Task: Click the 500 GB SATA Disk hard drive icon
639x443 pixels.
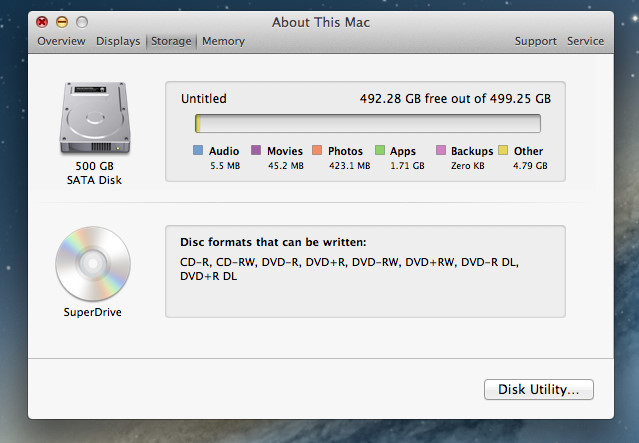Action: [x=95, y=118]
